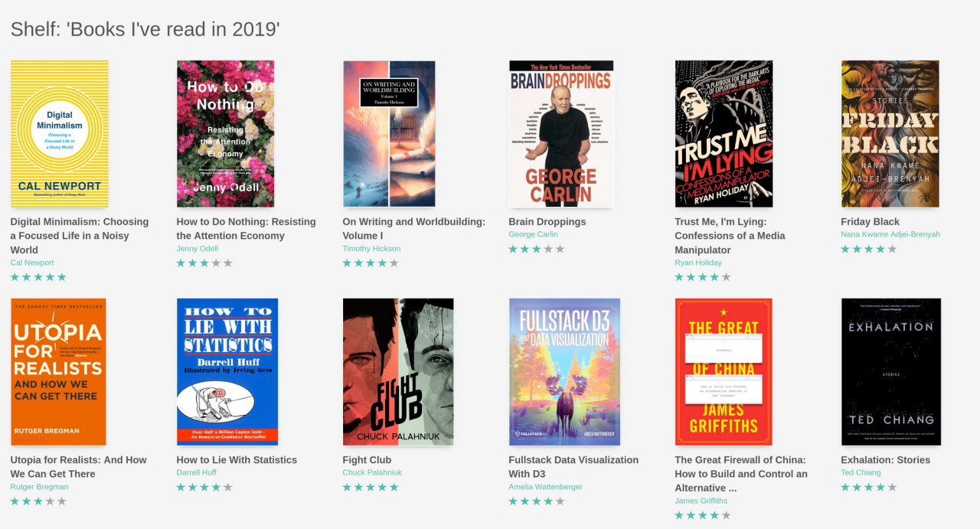This screenshot has height=529, width=980.
Task: Select the Fight Club book cover
Action: click(x=398, y=372)
